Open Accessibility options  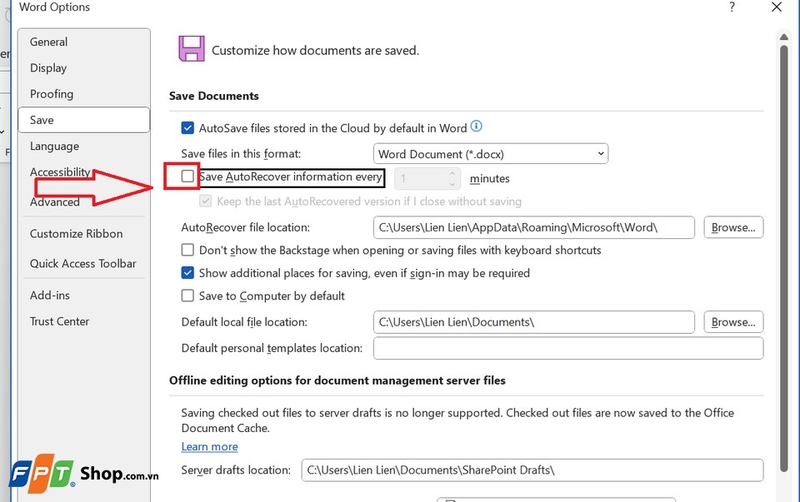60,172
